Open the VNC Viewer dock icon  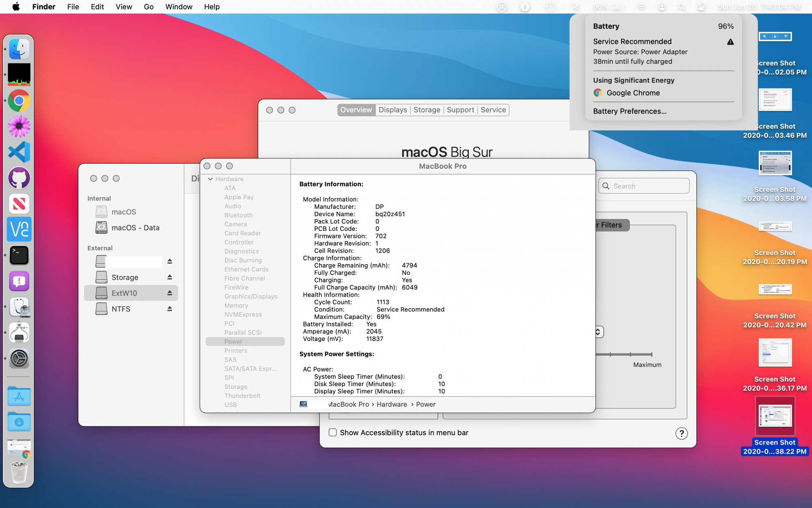[19, 229]
